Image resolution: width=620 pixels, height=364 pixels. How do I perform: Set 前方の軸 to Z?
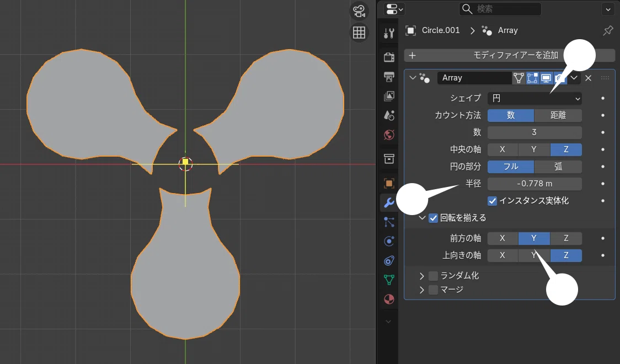[x=566, y=238]
